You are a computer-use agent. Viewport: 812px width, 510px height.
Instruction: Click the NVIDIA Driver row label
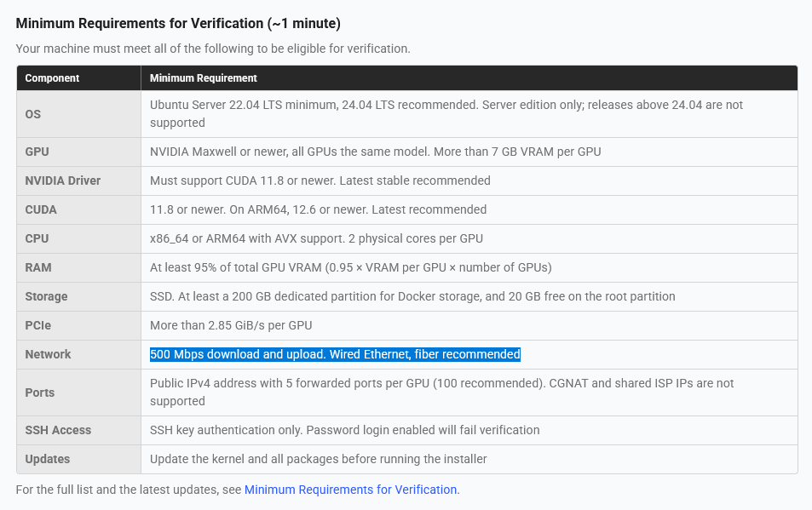point(63,181)
